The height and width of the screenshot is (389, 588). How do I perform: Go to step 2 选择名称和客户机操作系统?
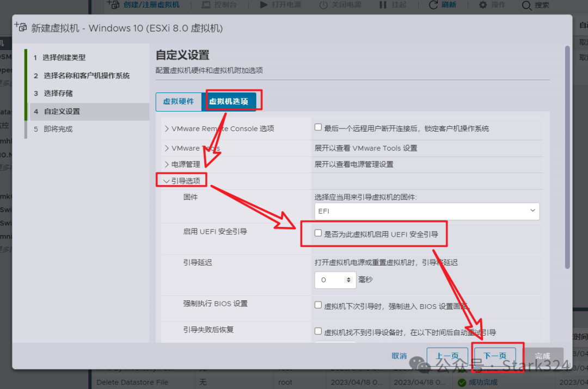click(81, 76)
